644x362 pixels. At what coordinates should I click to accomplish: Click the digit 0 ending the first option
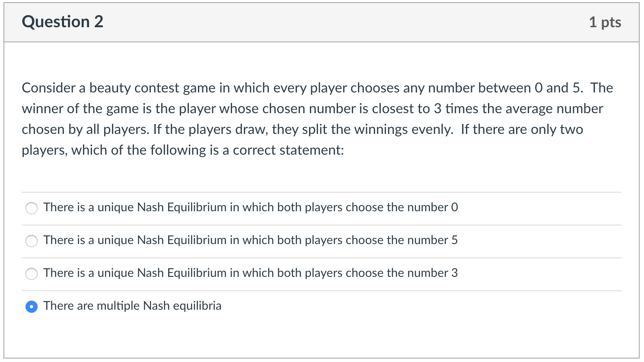(x=454, y=207)
